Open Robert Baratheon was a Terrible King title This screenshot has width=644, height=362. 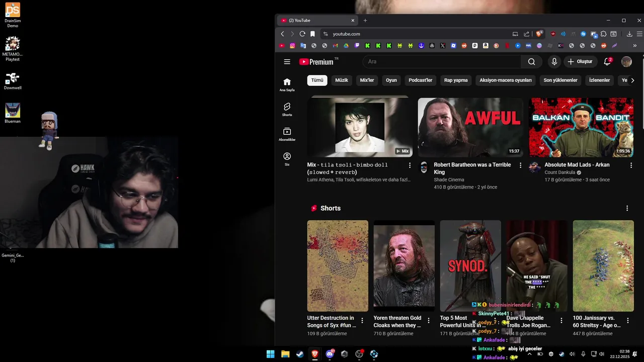pyautogui.click(x=472, y=168)
